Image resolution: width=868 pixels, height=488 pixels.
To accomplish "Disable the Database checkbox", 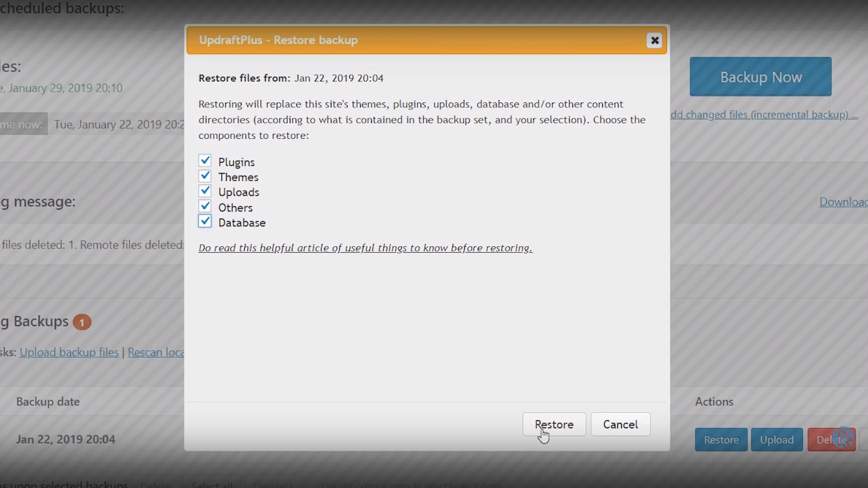I will click(205, 221).
